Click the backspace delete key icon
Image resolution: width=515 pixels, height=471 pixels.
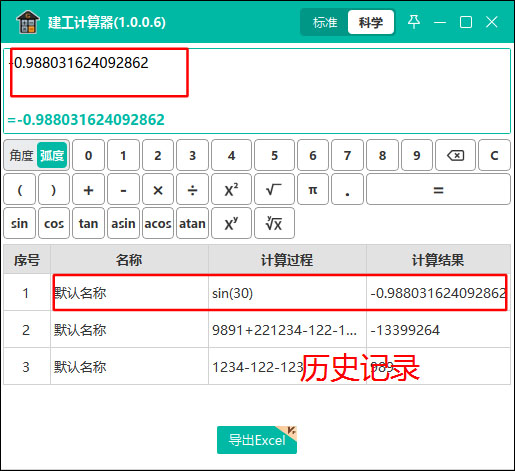(455, 155)
